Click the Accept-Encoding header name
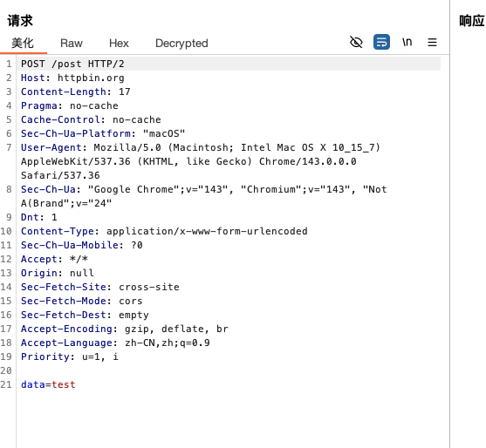This screenshot has height=448, width=486. pos(66,329)
